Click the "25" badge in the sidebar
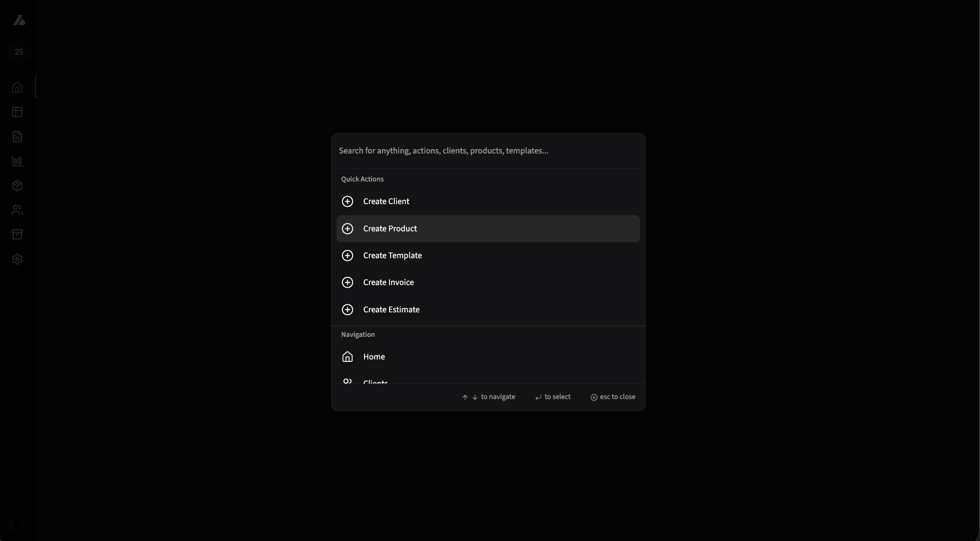 click(x=19, y=52)
